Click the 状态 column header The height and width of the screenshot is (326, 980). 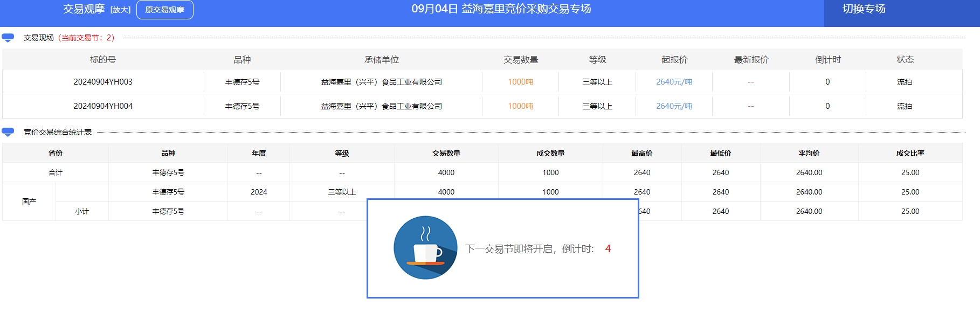pyautogui.click(x=905, y=59)
